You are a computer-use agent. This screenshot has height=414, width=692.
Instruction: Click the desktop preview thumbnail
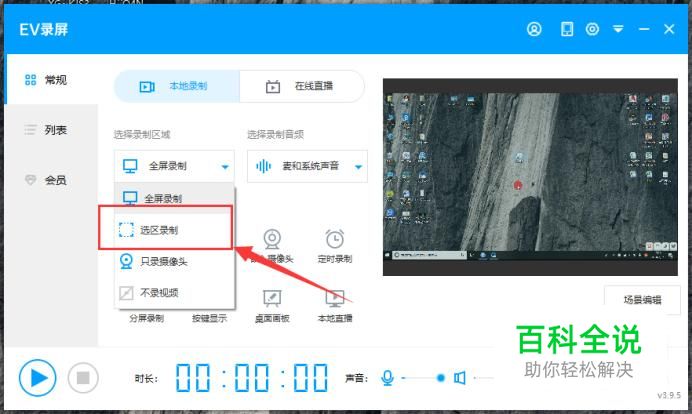tap(530, 177)
